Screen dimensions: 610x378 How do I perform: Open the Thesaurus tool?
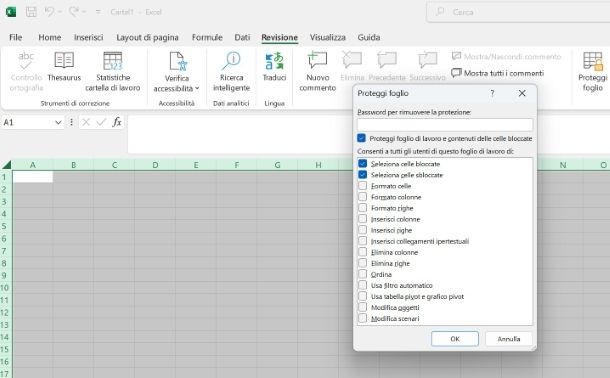64,67
